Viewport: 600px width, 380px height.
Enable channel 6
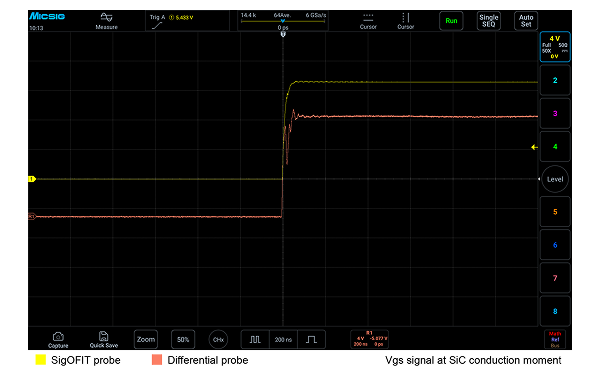pos(555,245)
